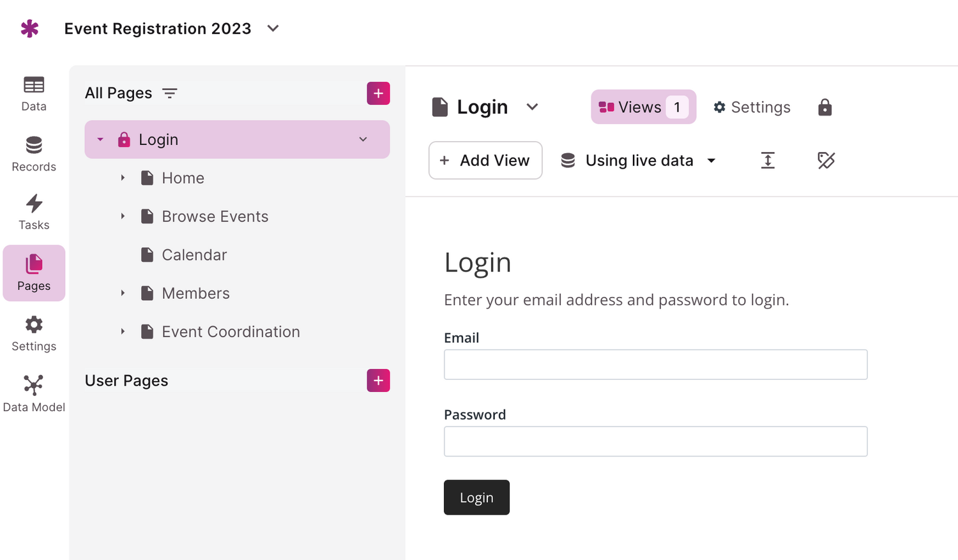This screenshot has width=958, height=560.
Task: Go to Records in the sidebar
Action: click(x=34, y=154)
